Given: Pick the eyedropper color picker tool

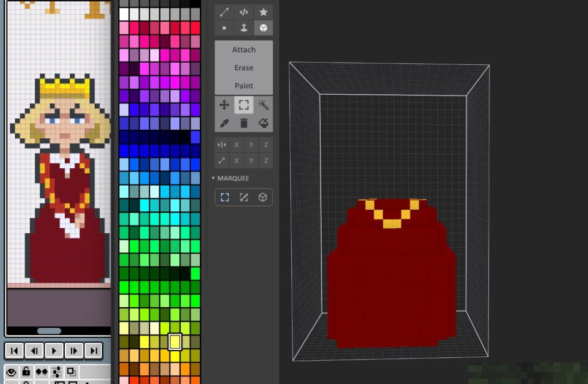Looking at the screenshot, I should (x=224, y=123).
